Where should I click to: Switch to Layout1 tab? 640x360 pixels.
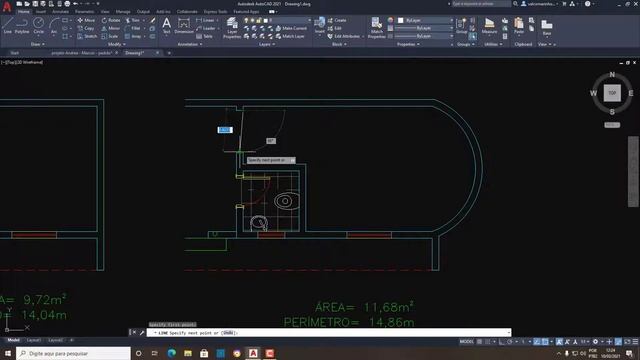[33, 340]
